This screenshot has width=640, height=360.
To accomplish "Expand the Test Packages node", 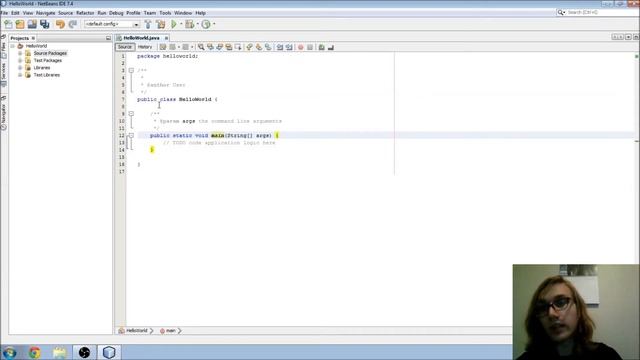I will pyautogui.click(x=20, y=60).
